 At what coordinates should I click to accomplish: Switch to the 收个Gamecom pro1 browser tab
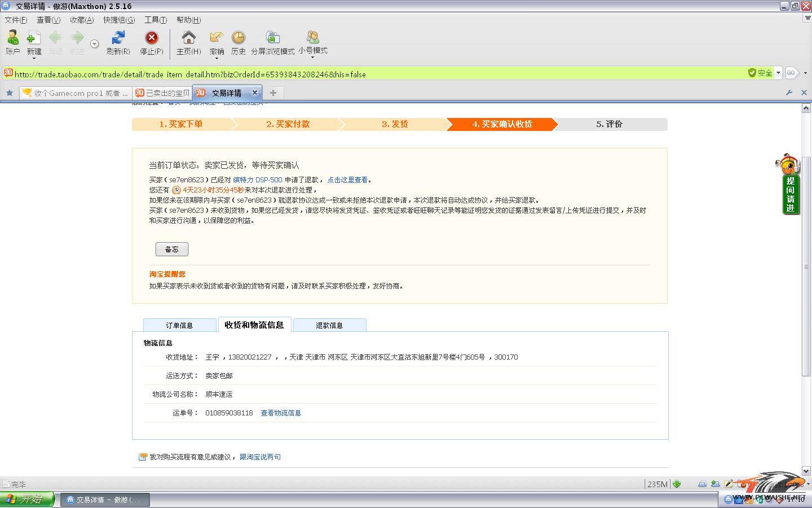pyautogui.click(x=76, y=93)
